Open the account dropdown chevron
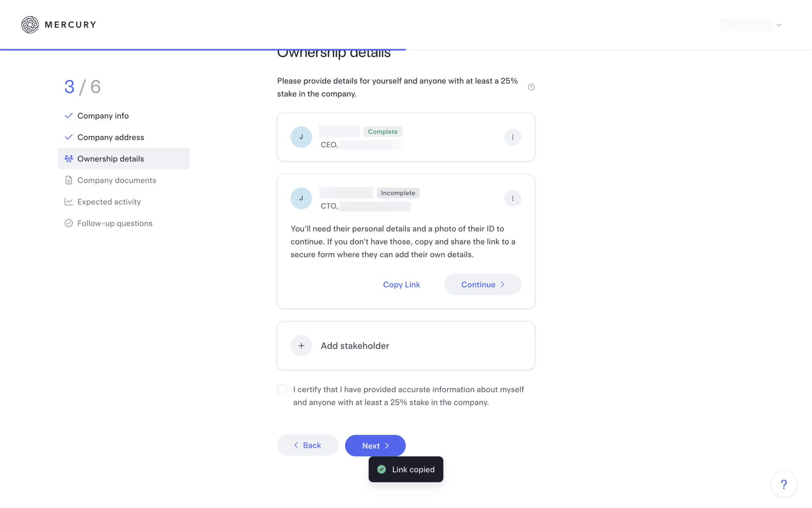The image size is (812, 508). [779, 25]
